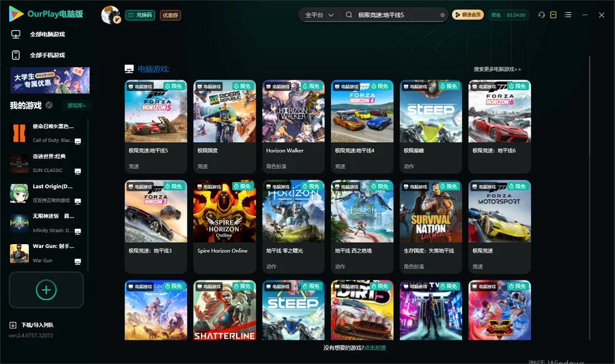Viewport: 615px width, 364px height.
Task: Clear the search box with the X icon
Action: pyautogui.click(x=442, y=15)
